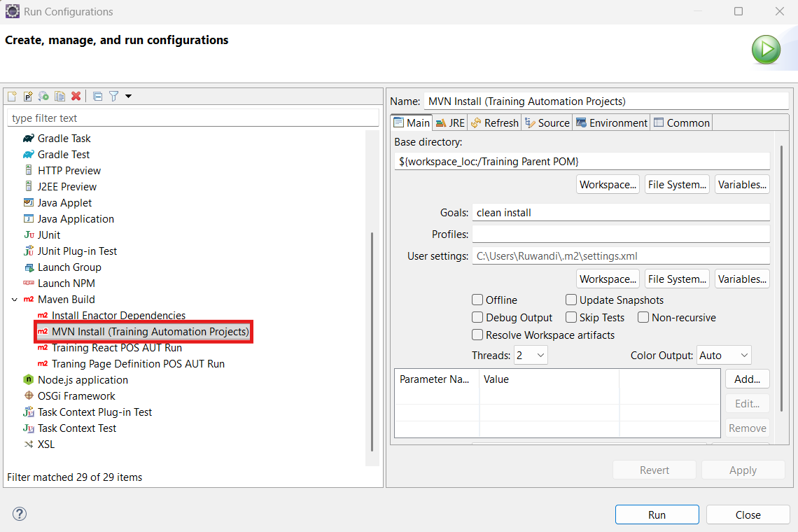This screenshot has width=798, height=532.
Task: Select JUnit Plug-in Test item
Action: [78, 251]
